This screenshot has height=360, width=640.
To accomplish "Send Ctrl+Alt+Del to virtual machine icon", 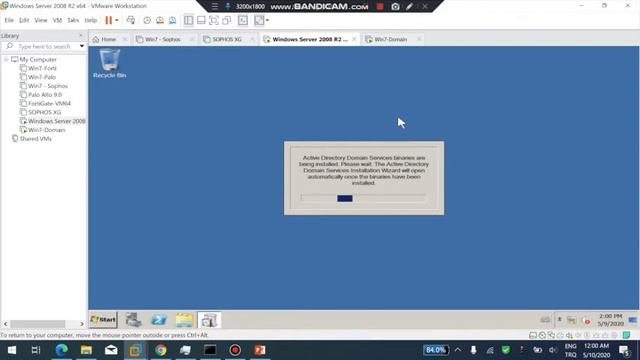I will [x=131, y=20].
